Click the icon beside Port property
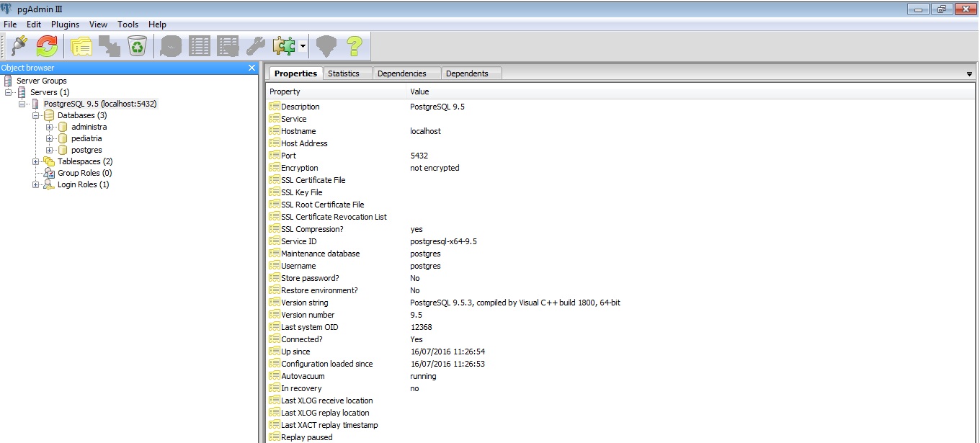Screen dimensions: 980x443 pyautogui.click(x=274, y=156)
